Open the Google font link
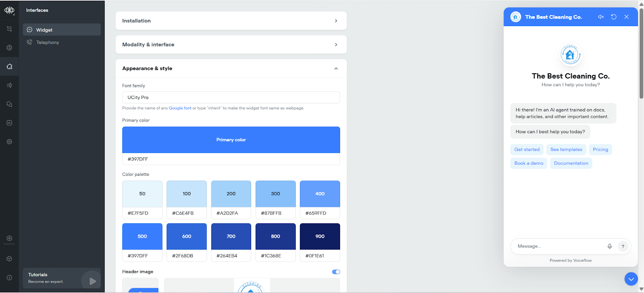This screenshot has width=644, height=293. click(x=180, y=108)
